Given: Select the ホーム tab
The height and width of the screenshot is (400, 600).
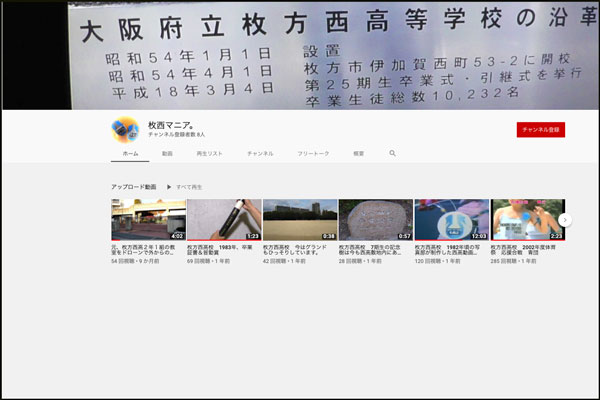Looking at the screenshot, I should tap(130, 153).
